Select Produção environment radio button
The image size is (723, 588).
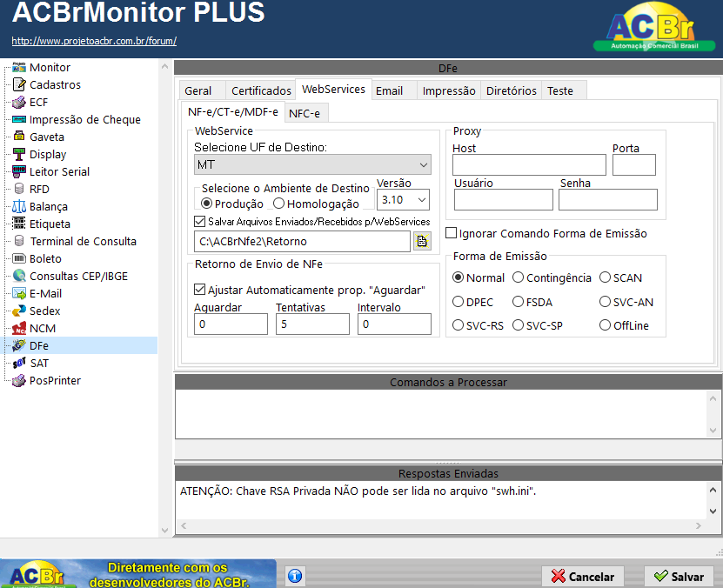coord(206,204)
